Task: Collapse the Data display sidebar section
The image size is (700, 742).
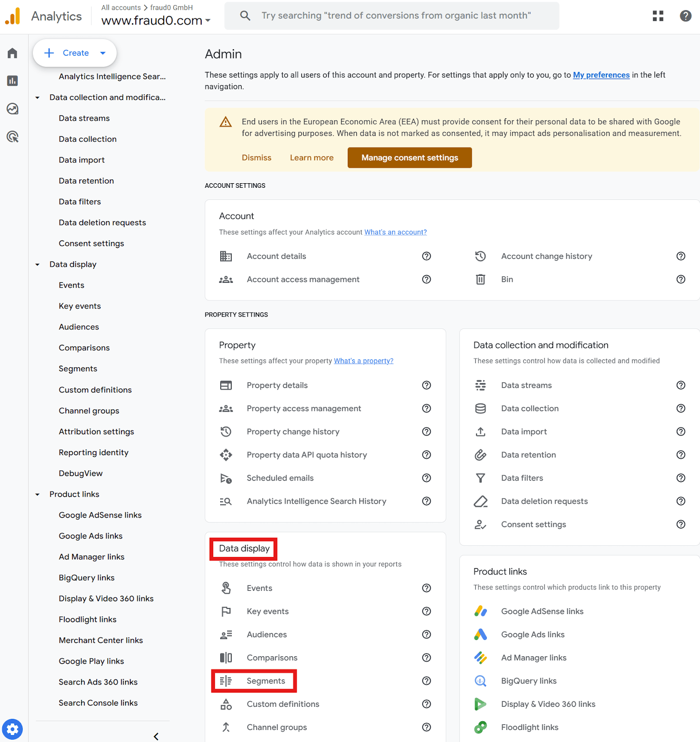Action: click(38, 264)
